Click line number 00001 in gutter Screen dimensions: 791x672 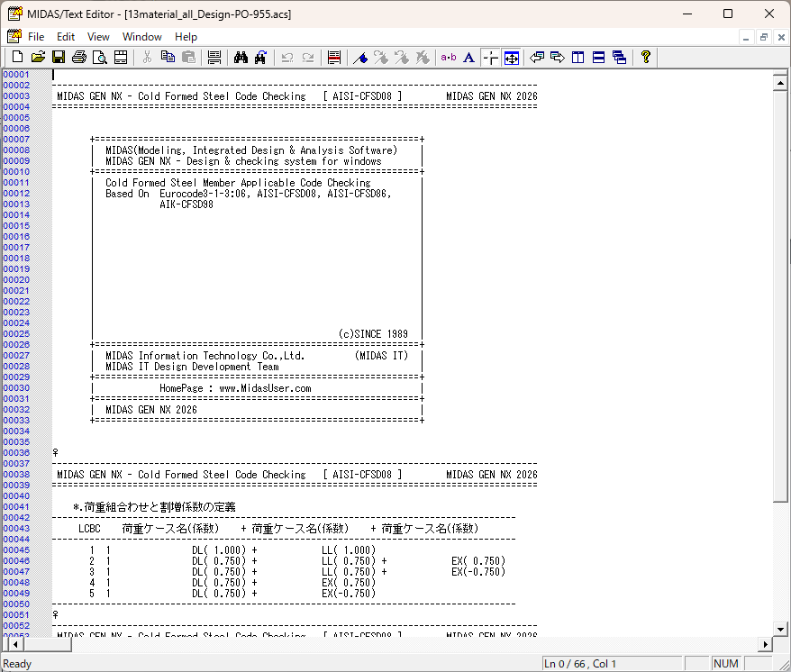(16, 74)
